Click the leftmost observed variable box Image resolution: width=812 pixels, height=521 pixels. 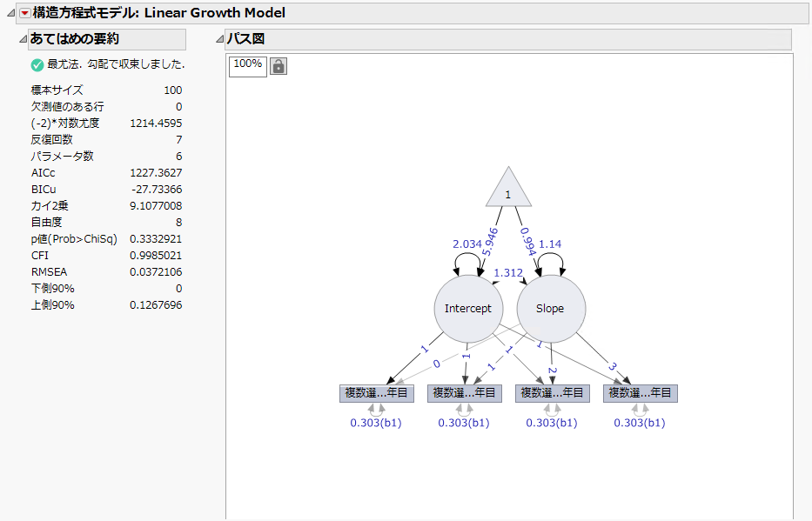(x=376, y=392)
